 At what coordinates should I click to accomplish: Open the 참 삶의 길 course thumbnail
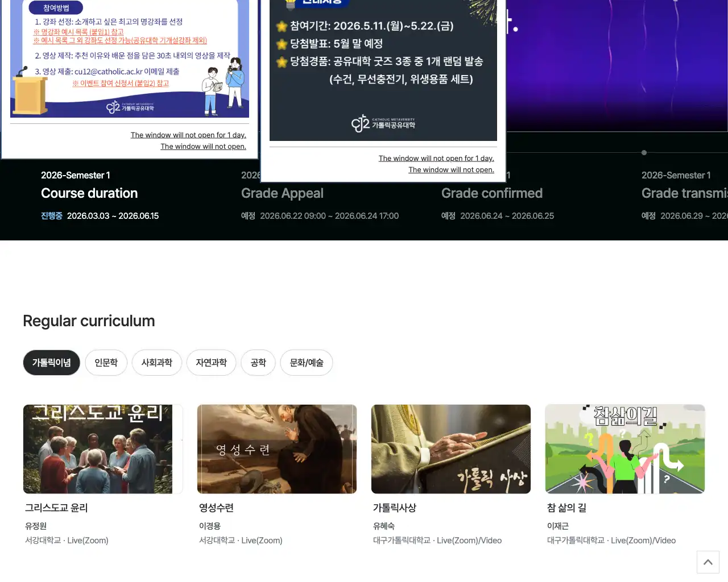(625, 449)
